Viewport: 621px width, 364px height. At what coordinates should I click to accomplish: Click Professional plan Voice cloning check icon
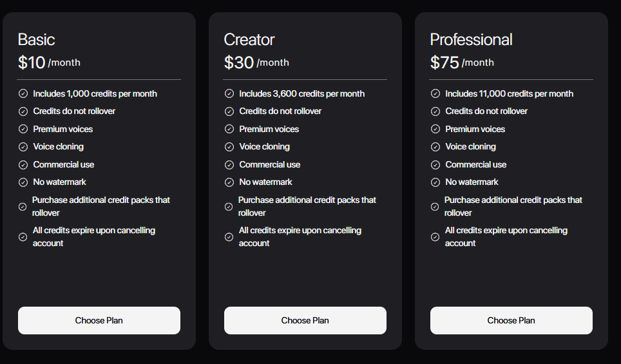435,147
